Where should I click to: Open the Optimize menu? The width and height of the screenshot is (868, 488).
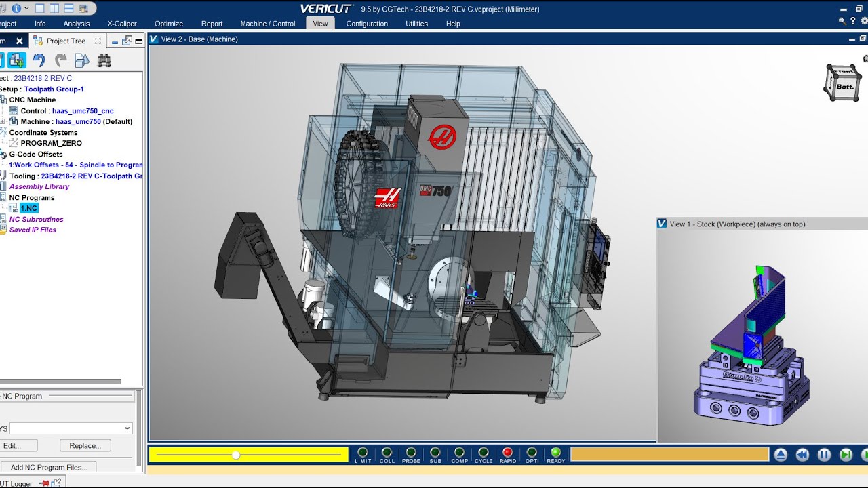(168, 24)
